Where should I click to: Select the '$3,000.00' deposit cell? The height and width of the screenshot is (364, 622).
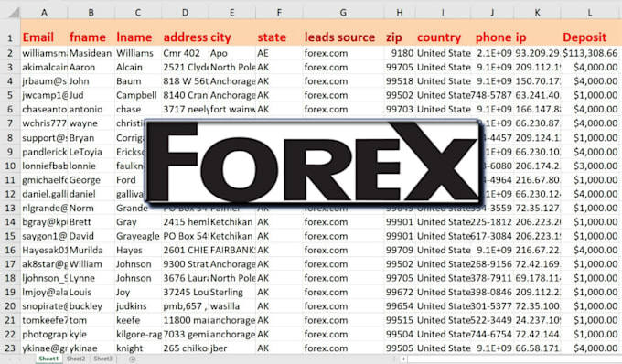pyautogui.click(x=590, y=166)
